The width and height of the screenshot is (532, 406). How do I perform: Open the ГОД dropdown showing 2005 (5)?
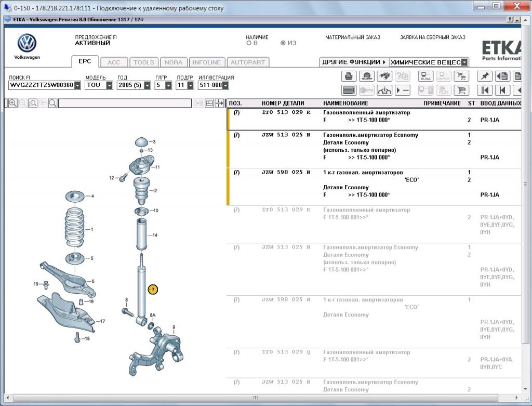pos(147,85)
